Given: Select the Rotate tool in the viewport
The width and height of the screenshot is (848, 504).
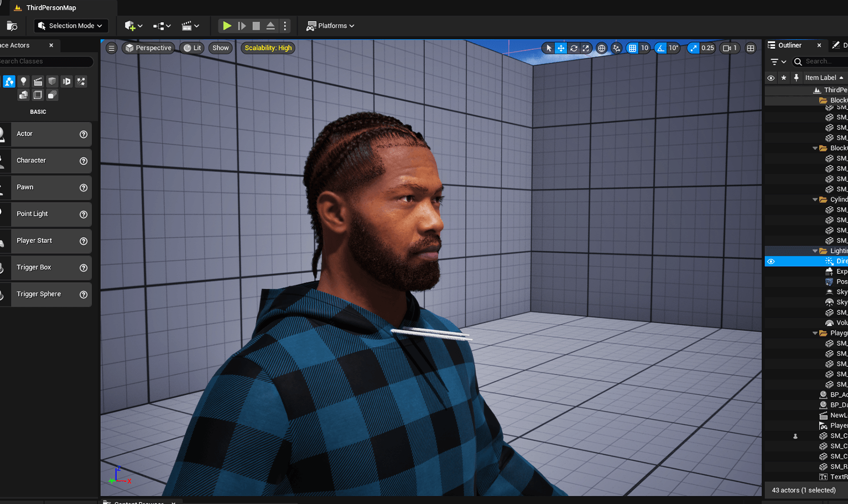Looking at the screenshot, I should [x=573, y=48].
